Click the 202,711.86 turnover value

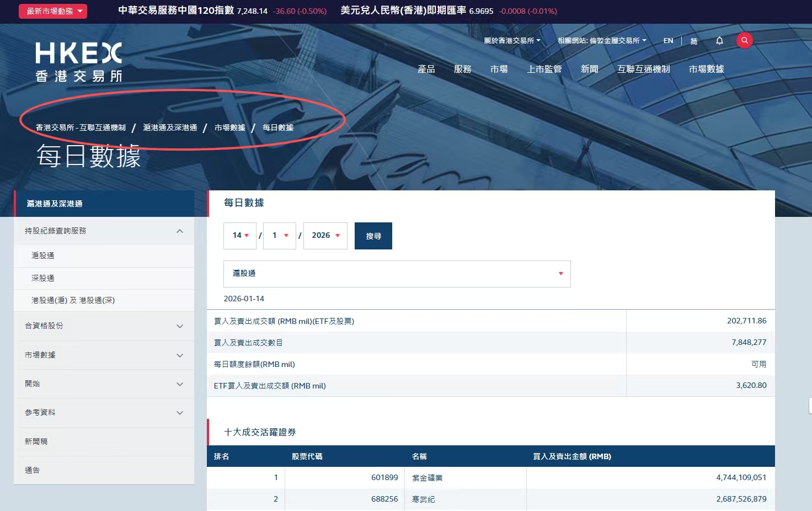(x=746, y=321)
